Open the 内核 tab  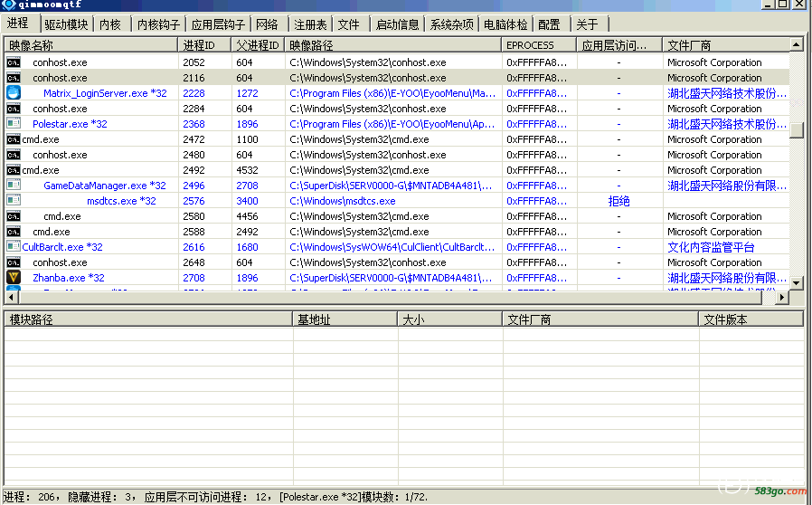coord(109,24)
